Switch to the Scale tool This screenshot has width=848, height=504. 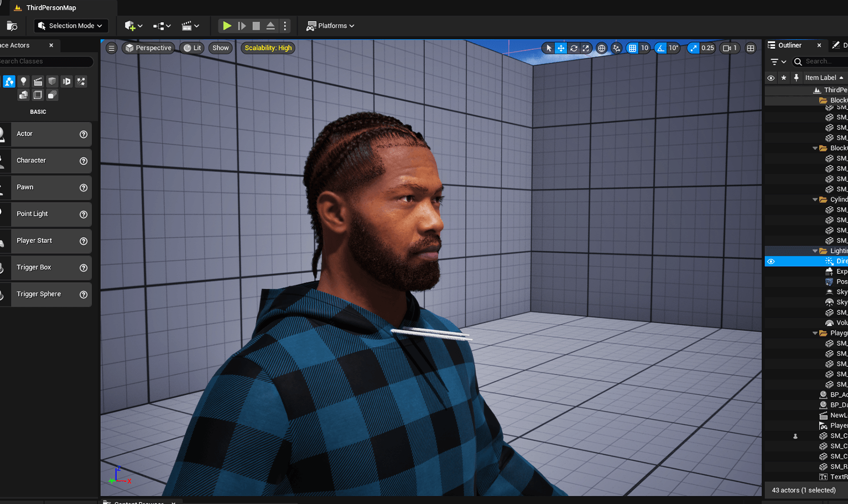point(585,48)
